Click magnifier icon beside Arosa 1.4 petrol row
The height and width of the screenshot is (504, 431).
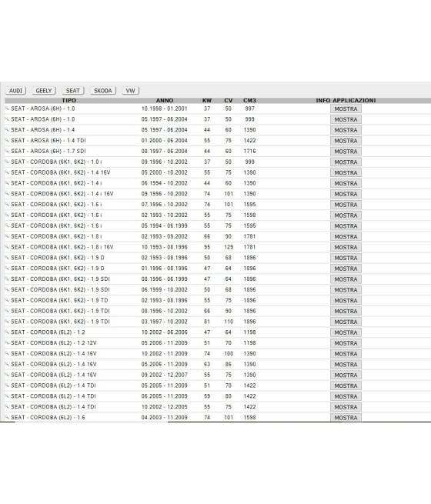tap(7, 129)
